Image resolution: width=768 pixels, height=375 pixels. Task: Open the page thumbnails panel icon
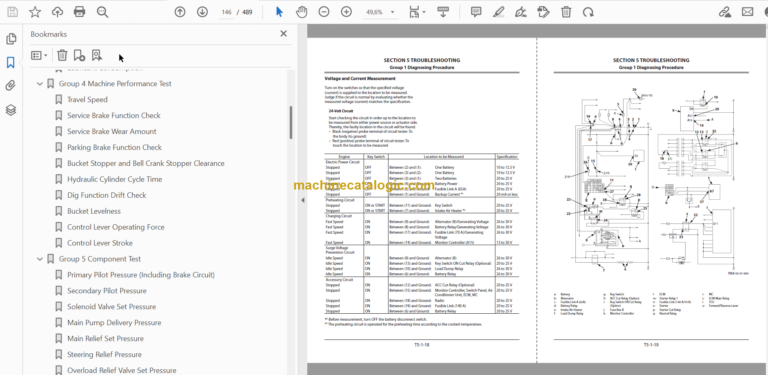(x=11, y=39)
